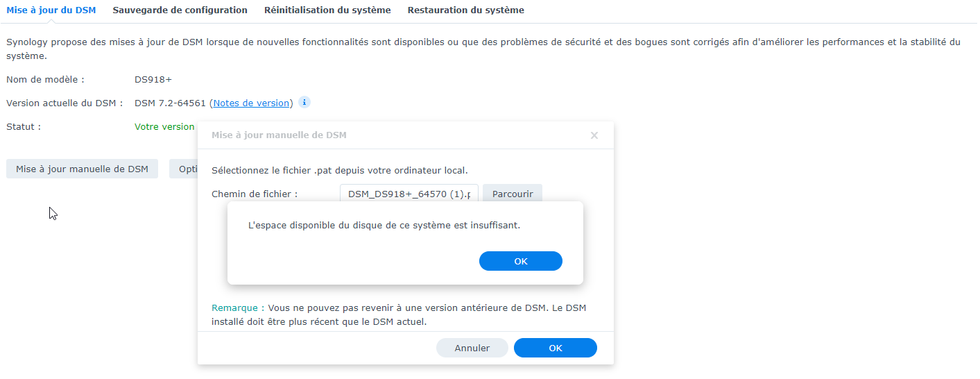
Task: Click the DSM 7.2-64561 version text
Action: [x=170, y=103]
